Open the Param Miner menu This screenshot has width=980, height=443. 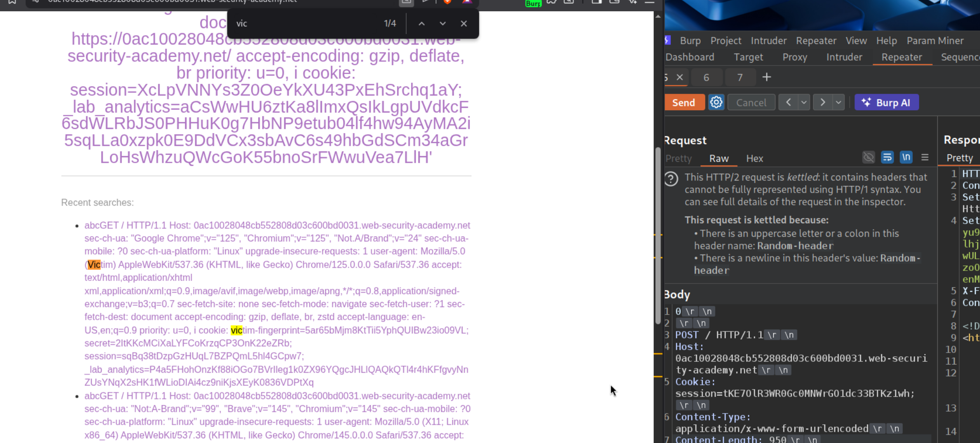click(935, 41)
